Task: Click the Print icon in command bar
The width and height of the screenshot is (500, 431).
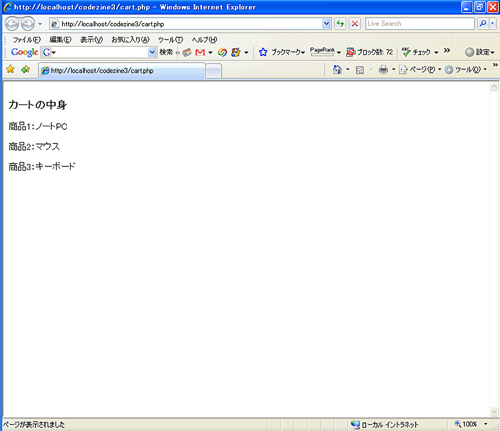Action: coord(383,70)
